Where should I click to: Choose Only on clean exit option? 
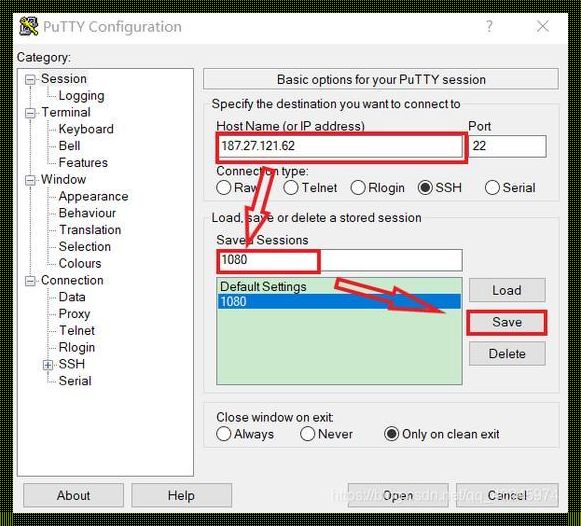392,434
